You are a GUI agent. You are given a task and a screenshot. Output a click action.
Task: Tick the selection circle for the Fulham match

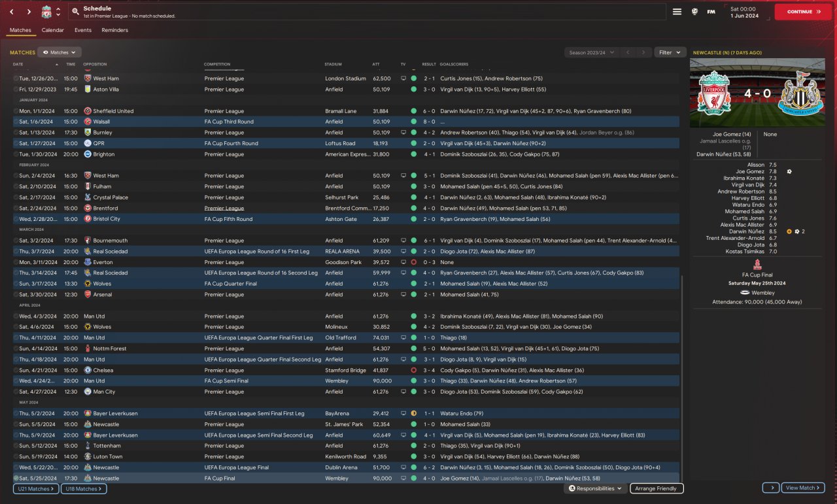pyautogui.click(x=16, y=186)
